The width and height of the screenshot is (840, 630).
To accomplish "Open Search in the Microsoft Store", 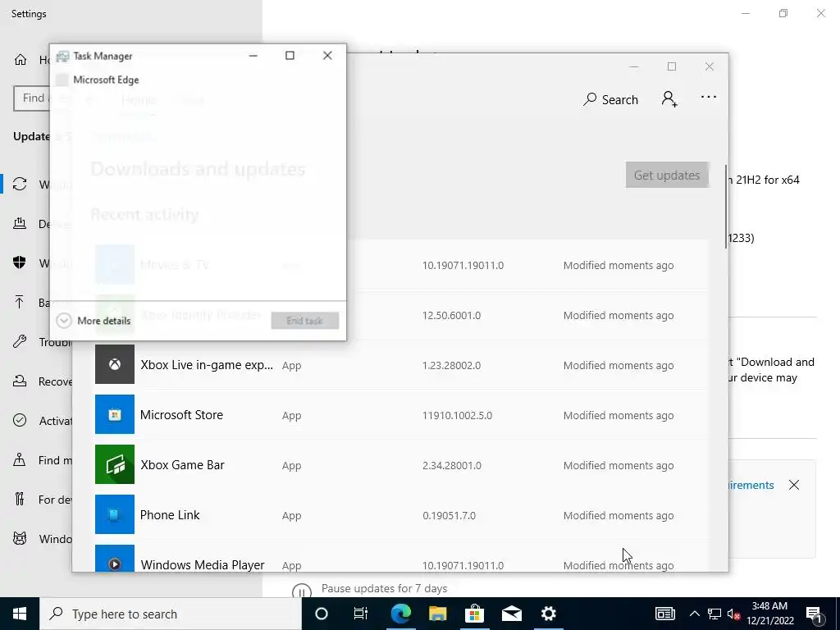I will point(610,99).
